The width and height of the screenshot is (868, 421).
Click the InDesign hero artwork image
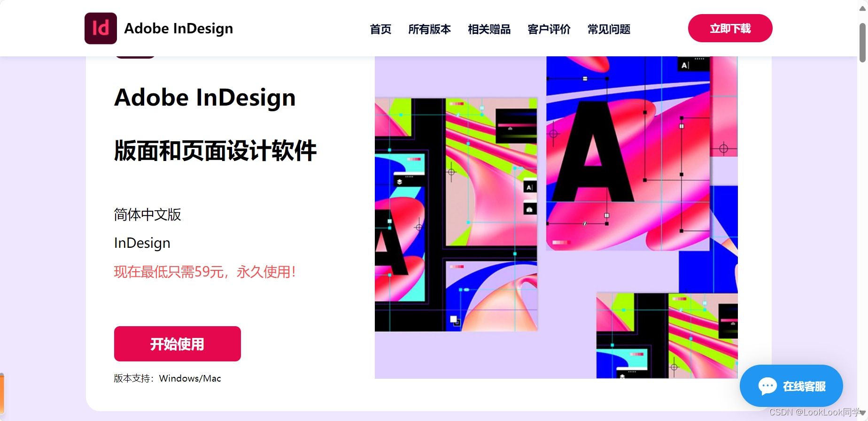[556, 217]
